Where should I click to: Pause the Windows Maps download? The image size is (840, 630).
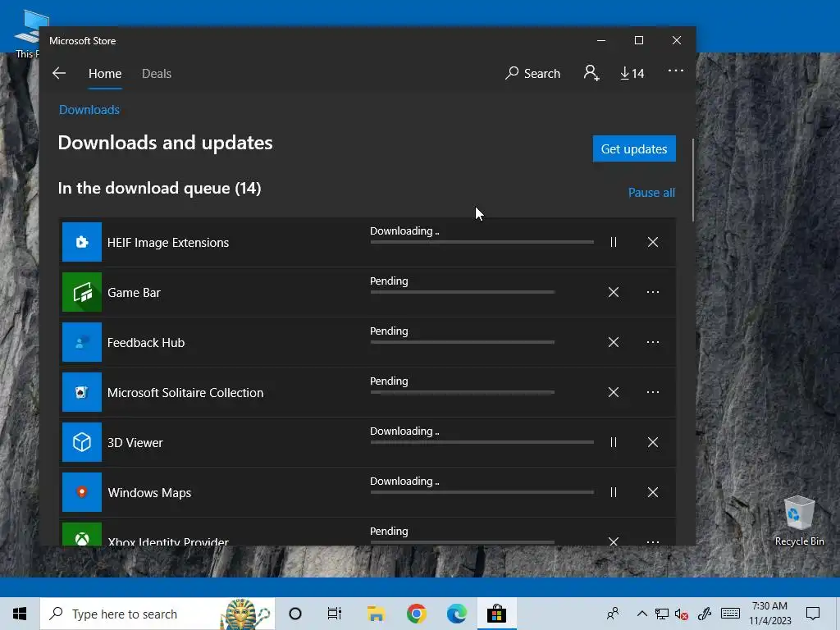(x=614, y=492)
